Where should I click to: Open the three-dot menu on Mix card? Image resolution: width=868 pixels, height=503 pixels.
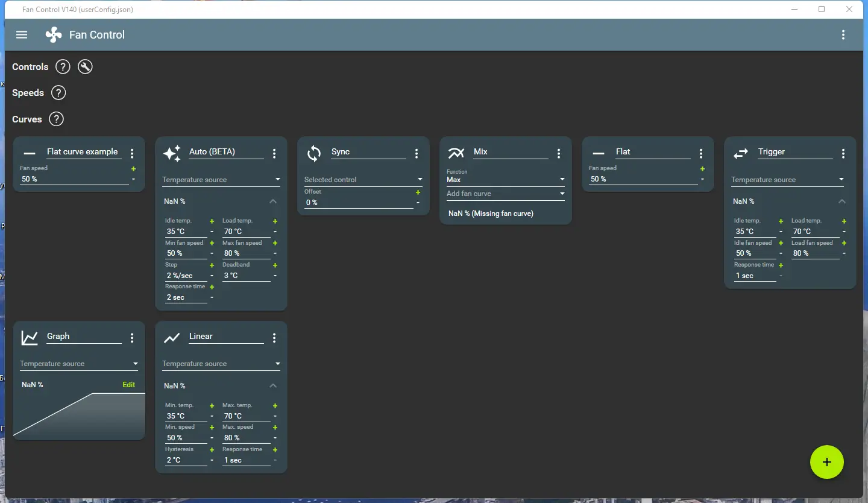click(x=559, y=154)
